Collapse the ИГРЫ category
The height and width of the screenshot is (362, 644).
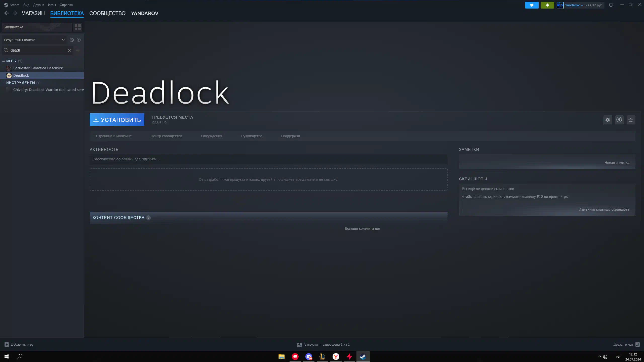(4, 61)
